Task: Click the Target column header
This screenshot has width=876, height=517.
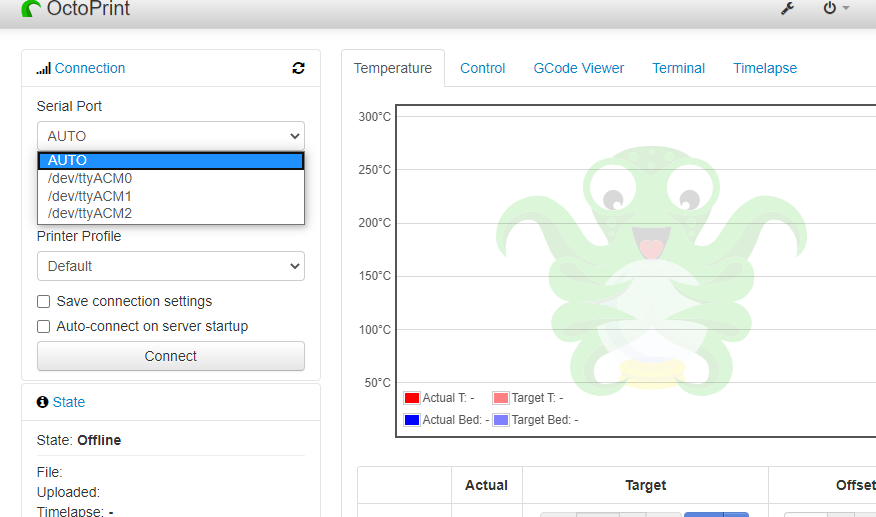Action: tap(645, 485)
